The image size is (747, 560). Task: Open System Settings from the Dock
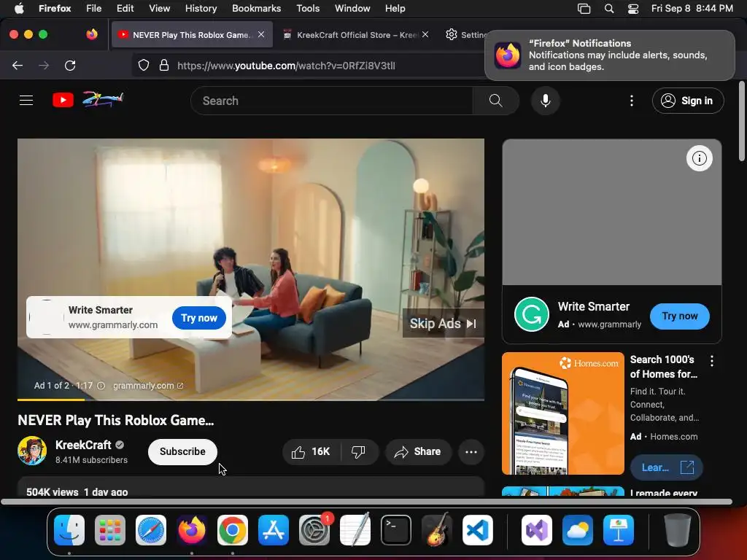pos(314,530)
